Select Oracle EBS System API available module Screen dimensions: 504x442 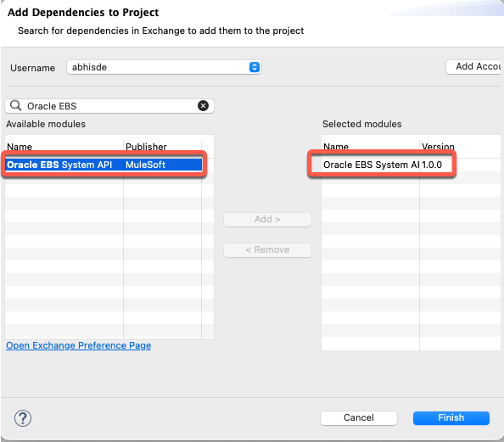pos(59,165)
